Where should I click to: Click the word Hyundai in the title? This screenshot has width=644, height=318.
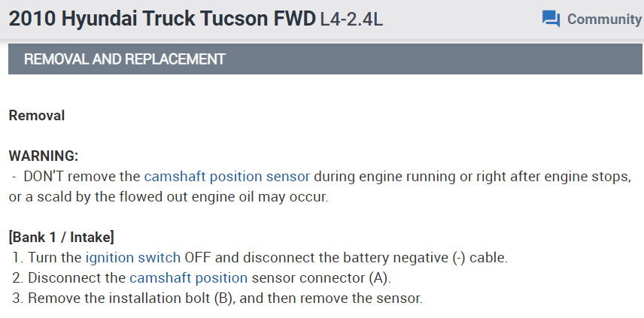point(99,19)
